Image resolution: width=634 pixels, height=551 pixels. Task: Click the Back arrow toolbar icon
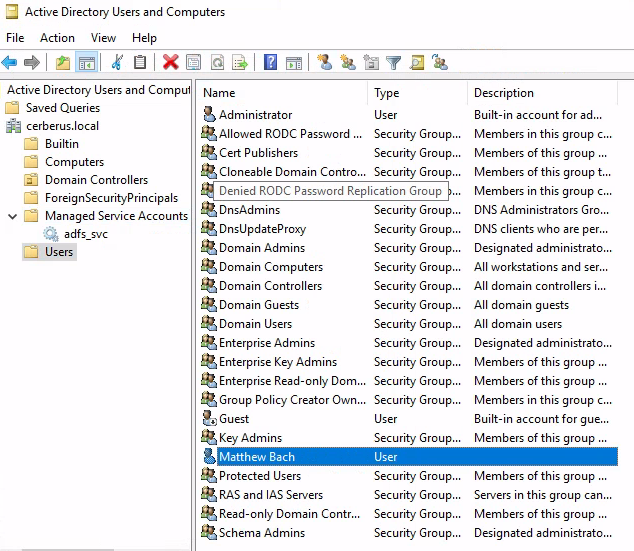click(x=9, y=63)
